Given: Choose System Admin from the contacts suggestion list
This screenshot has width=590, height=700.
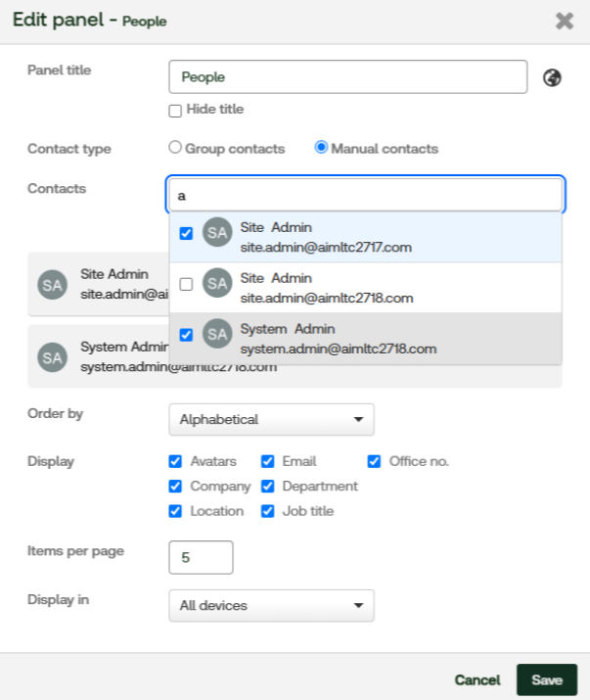Looking at the screenshot, I should 338,339.
